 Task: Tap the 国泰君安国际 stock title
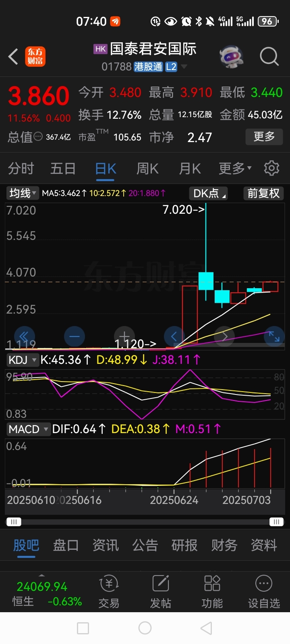coord(153,49)
